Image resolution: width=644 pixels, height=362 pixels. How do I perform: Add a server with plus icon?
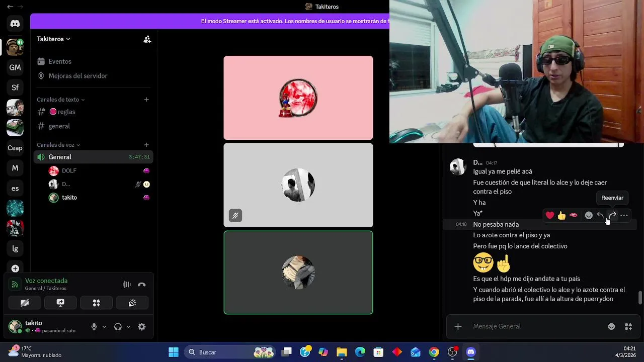15,268
